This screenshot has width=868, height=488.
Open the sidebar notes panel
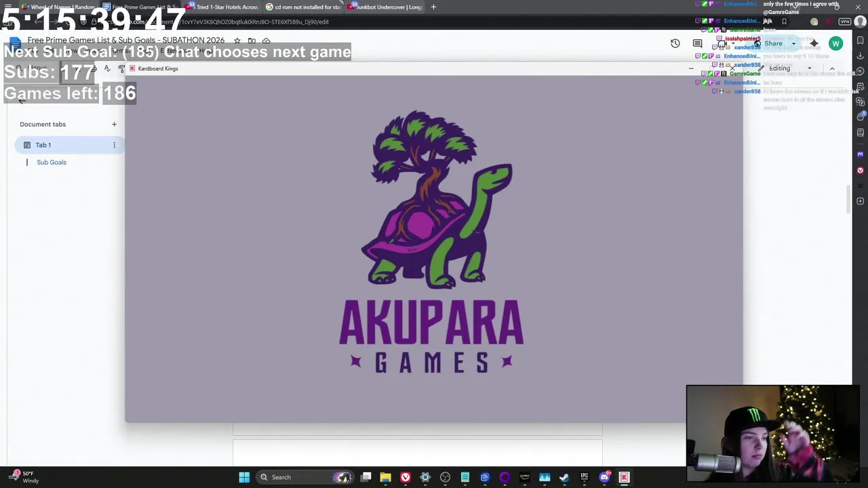(x=860, y=86)
